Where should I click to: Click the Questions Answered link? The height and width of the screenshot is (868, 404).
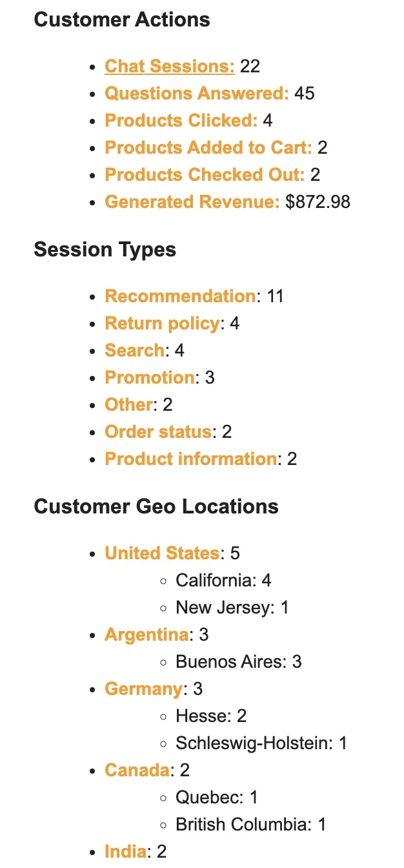(x=196, y=94)
